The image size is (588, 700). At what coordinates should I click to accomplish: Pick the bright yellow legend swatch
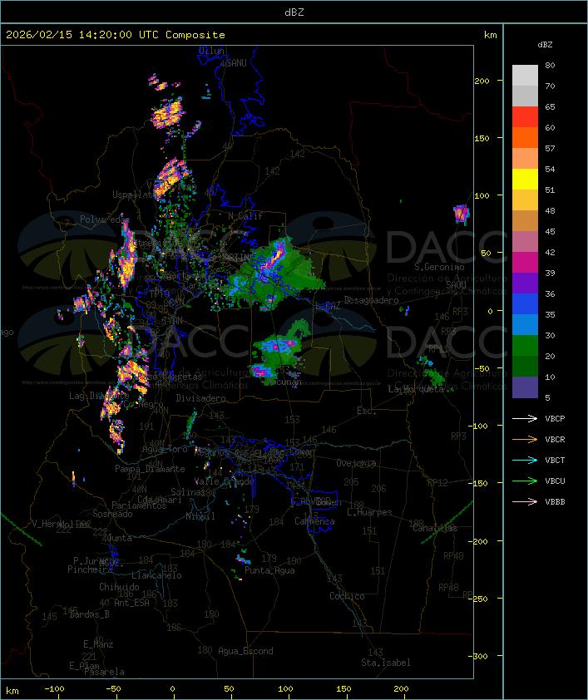point(525,180)
